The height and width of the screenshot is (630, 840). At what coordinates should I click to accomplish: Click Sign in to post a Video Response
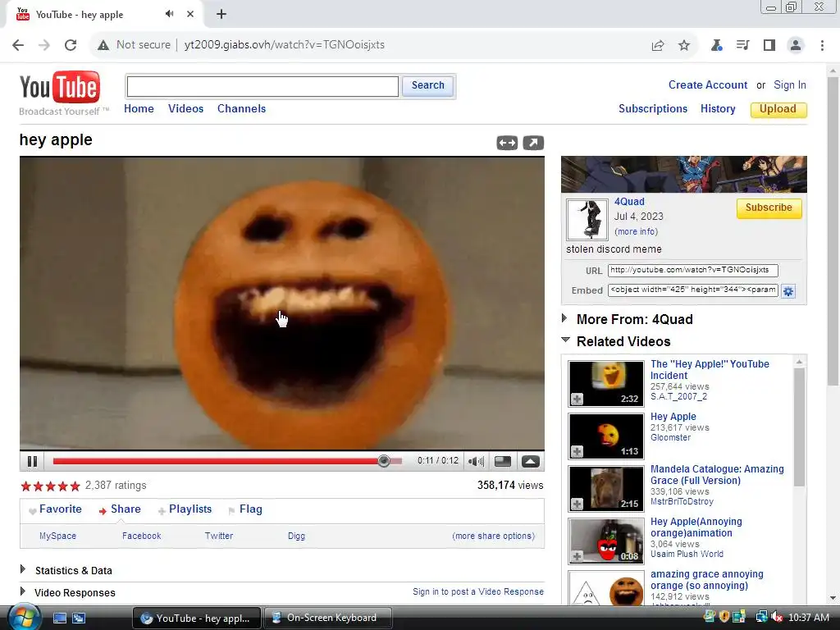478,591
